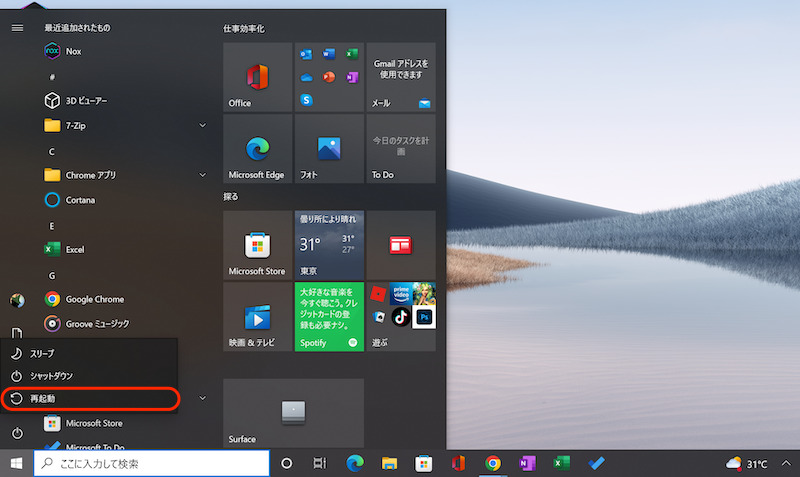Click the taskbar search box

pyautogui.click(x=152, y=463)
